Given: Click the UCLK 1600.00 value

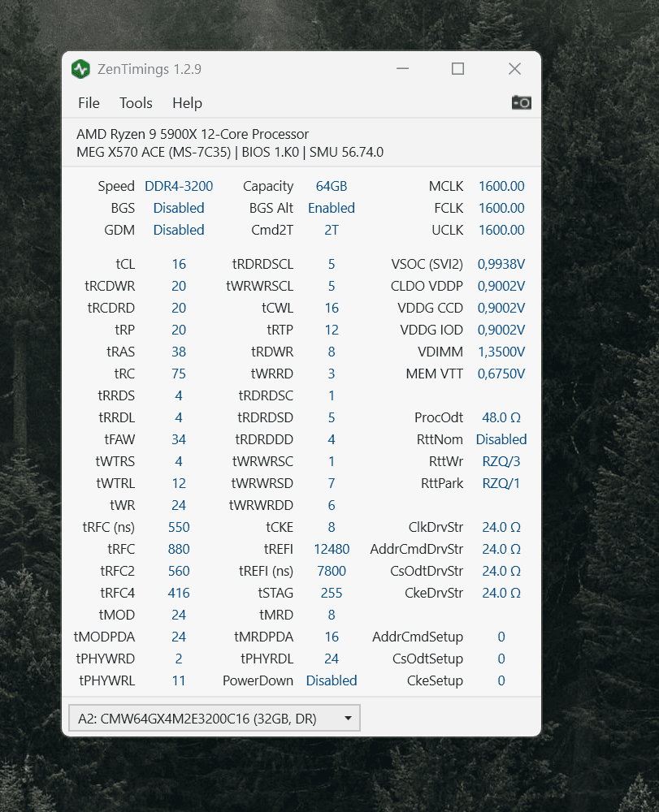Looking at the screenshot, I should click(501, 230).
